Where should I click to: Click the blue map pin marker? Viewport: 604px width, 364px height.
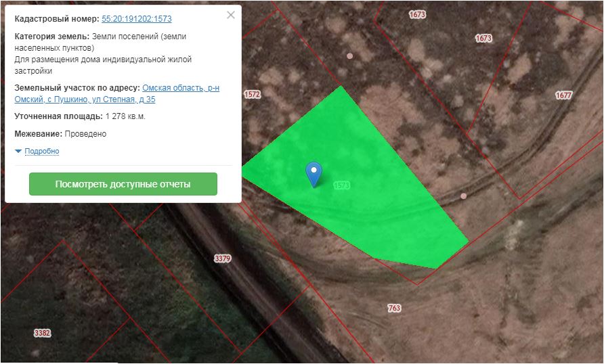(314, 175)
